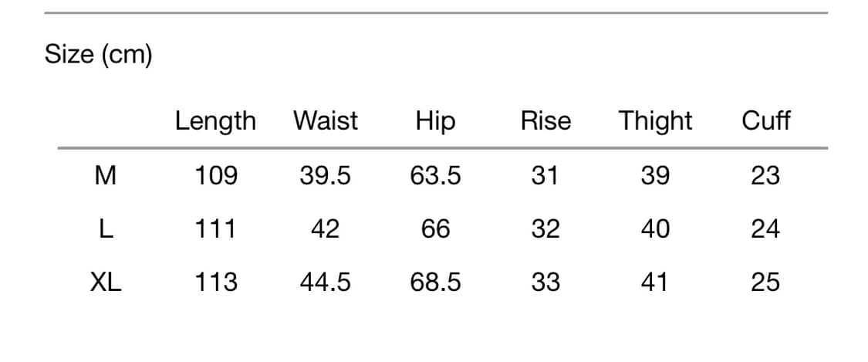868x362 pixels.
Task: Click the length value 109 for M
Action: point(215,176)
